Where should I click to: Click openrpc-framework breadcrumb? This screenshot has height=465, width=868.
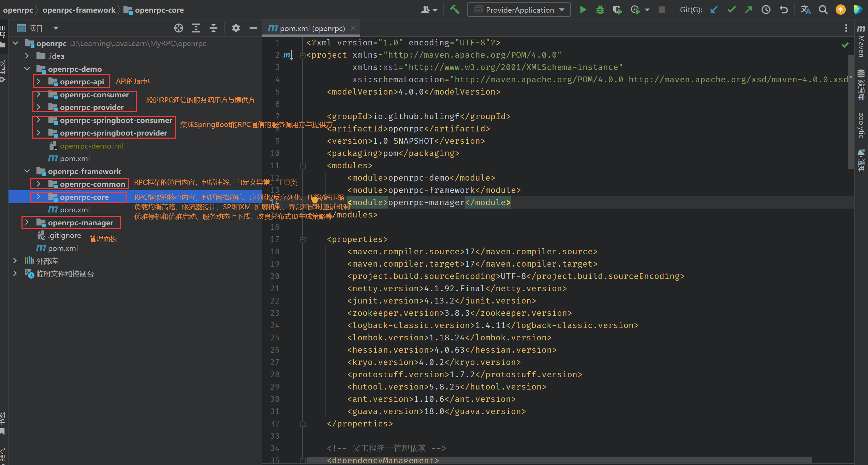point(79,10)
